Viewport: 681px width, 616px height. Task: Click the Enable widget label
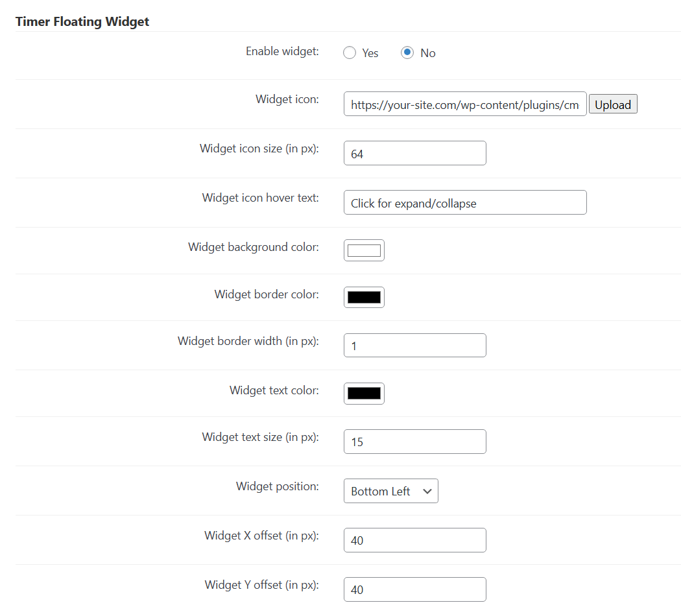[282, 51]
